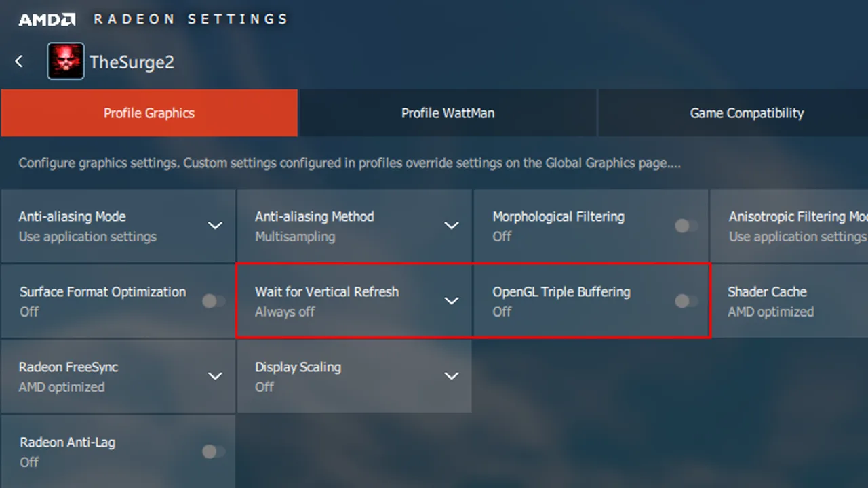Click Radeon Settings header title
The image size is (868, 488).
pyautogui.click(x=191, y=20)
